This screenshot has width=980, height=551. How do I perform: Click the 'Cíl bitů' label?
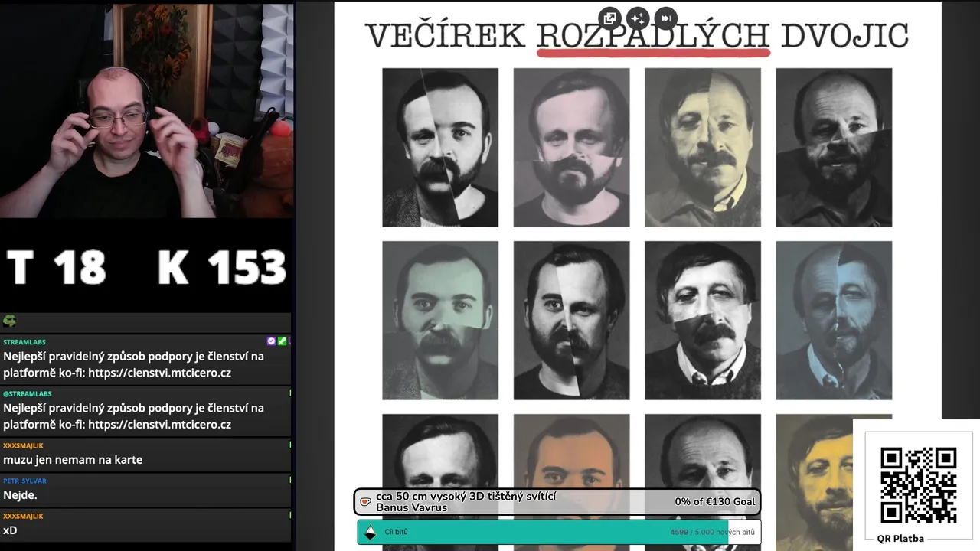pos(396,532)
